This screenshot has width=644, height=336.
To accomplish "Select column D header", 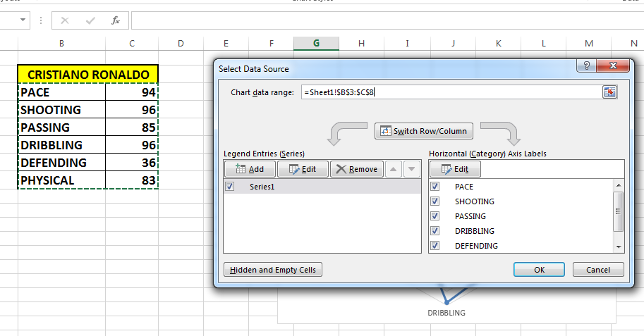I will tap(181, 44).
